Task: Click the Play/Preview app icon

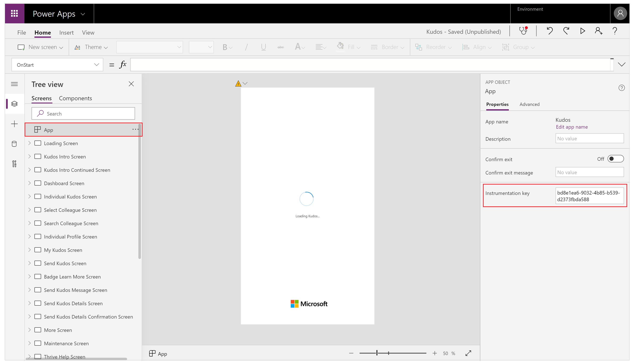Action: click(583, 31)
